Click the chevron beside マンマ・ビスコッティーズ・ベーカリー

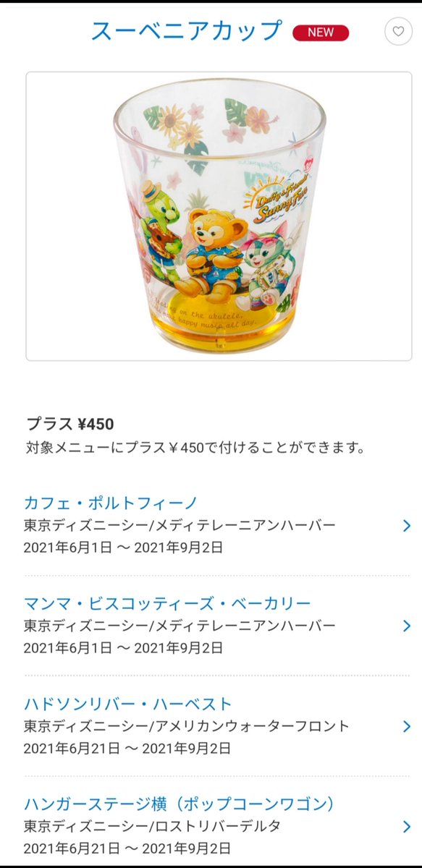(x=406, y=626)
